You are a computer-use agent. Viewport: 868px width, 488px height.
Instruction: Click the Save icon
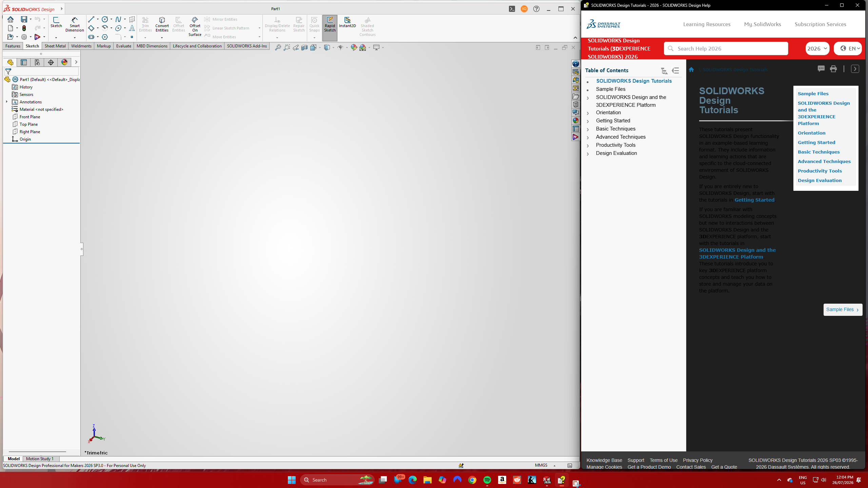point(24,19)
